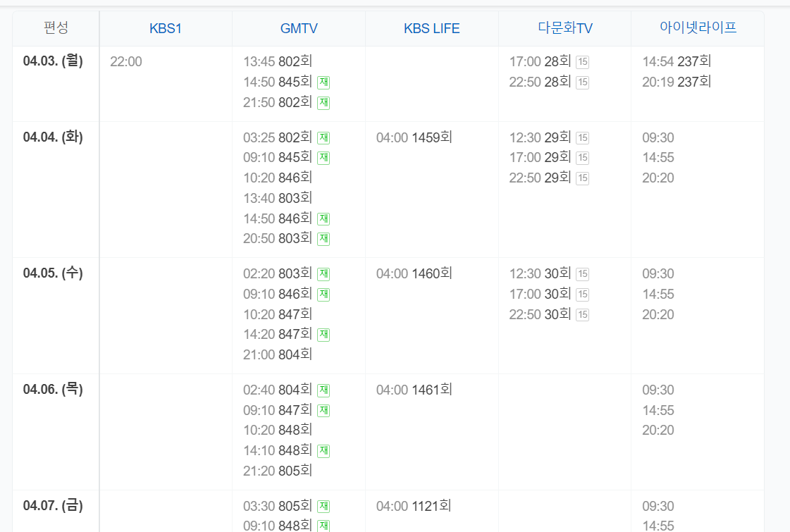790x532 pixels.
Task: Click the 10:20 848회 GMTV entry
Action: click(278, 431)
